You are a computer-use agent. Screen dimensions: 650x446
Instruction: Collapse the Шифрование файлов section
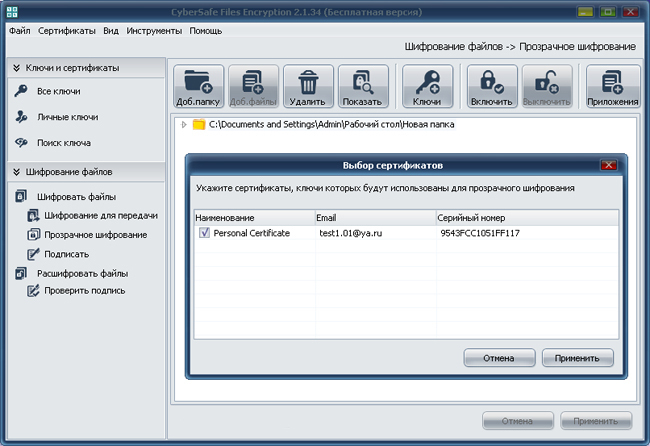point(17,172)
